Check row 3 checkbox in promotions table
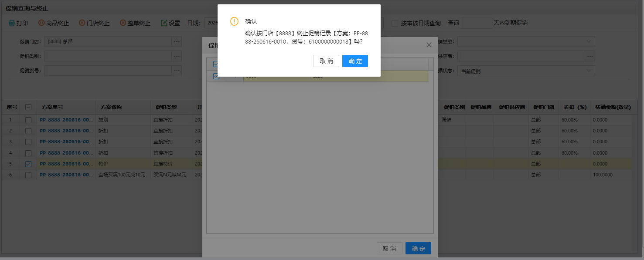This screenshot has width=644, height=260. [28, 142]
